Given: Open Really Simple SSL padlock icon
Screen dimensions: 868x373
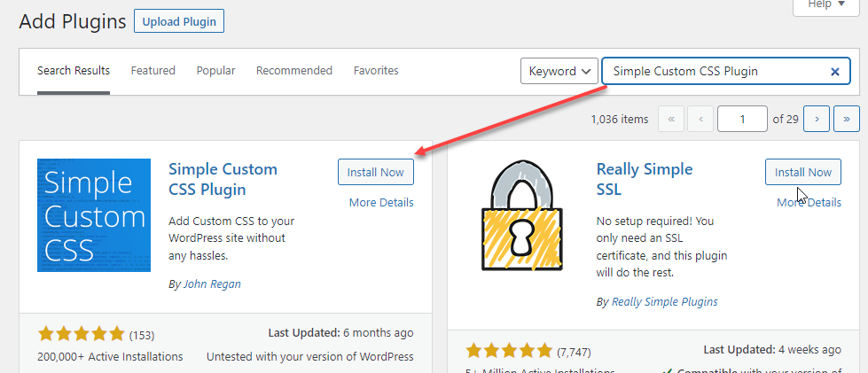Looking at the screenshot, I should tap(521, 215).
